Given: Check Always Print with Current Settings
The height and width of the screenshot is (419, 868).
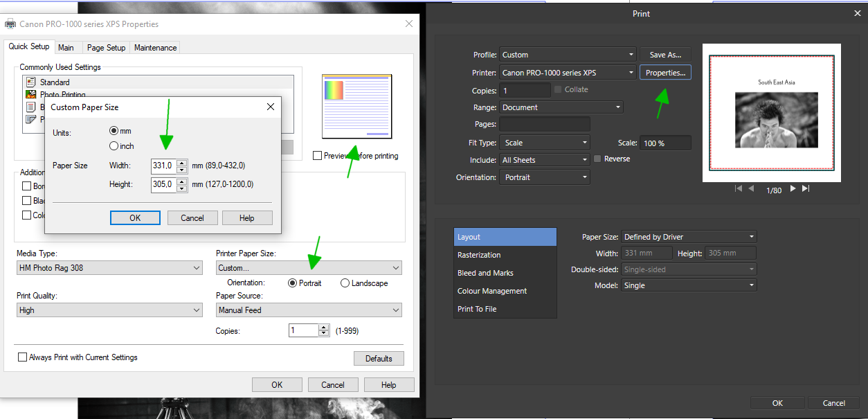Looking at the screenshot, I should tap(22, 357).
